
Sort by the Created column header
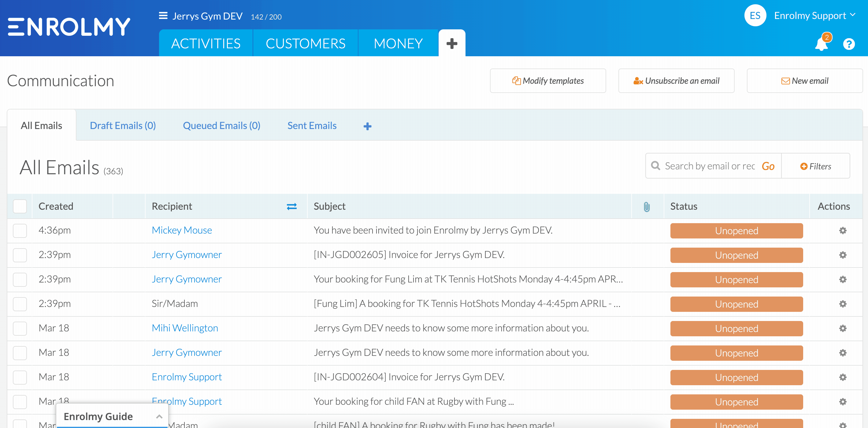click(56, 206)
